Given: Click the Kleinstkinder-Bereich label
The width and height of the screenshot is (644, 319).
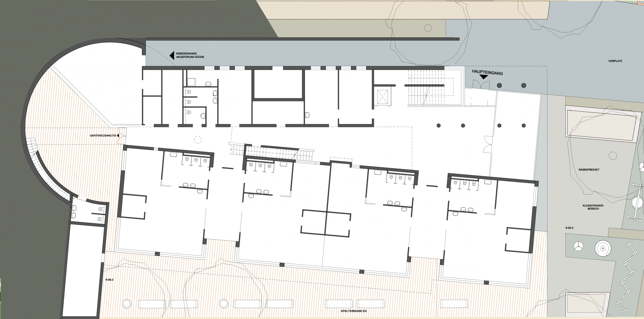Looking at the screenshot, I should 593,207.
